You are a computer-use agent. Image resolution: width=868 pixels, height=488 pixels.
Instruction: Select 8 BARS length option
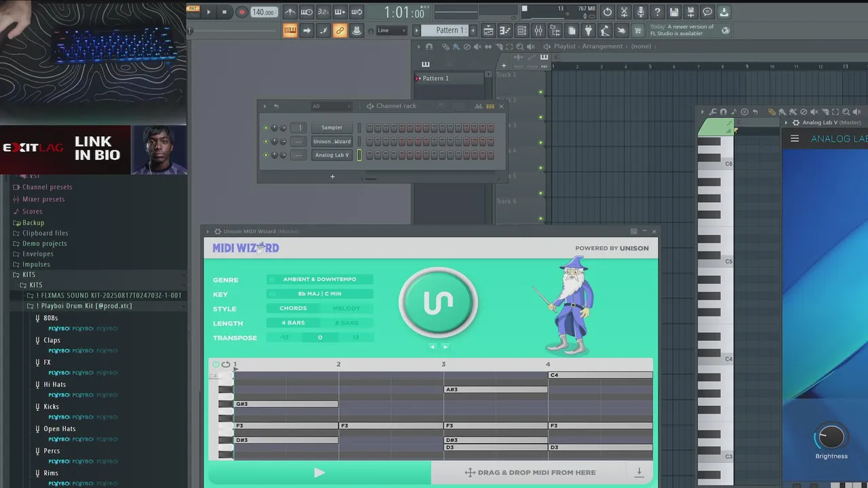click(x=347, y=323)
